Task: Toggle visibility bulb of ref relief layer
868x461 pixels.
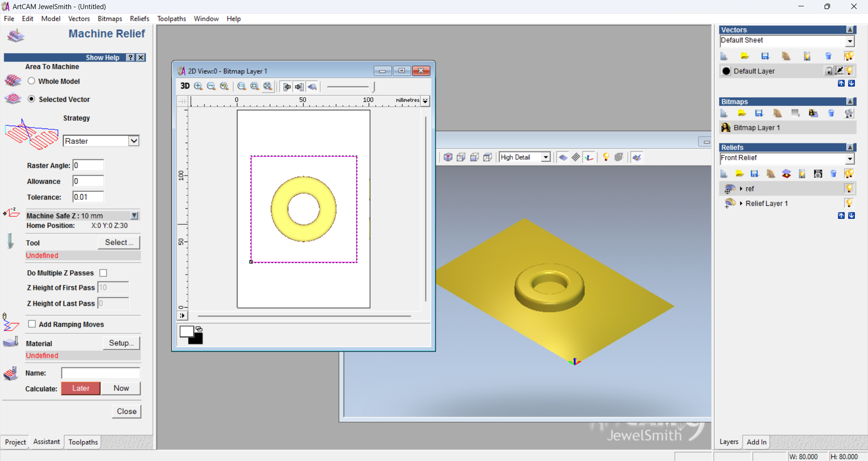Action: [x=849, y=188]
